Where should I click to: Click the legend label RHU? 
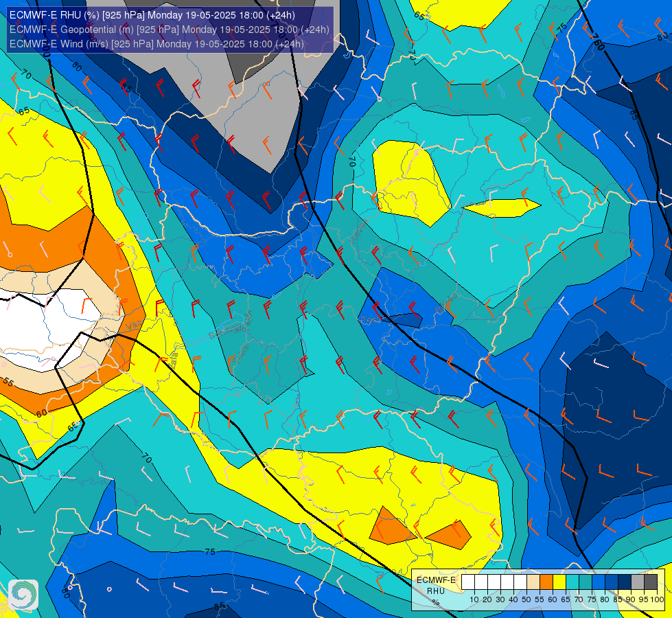tap(436, 591)
